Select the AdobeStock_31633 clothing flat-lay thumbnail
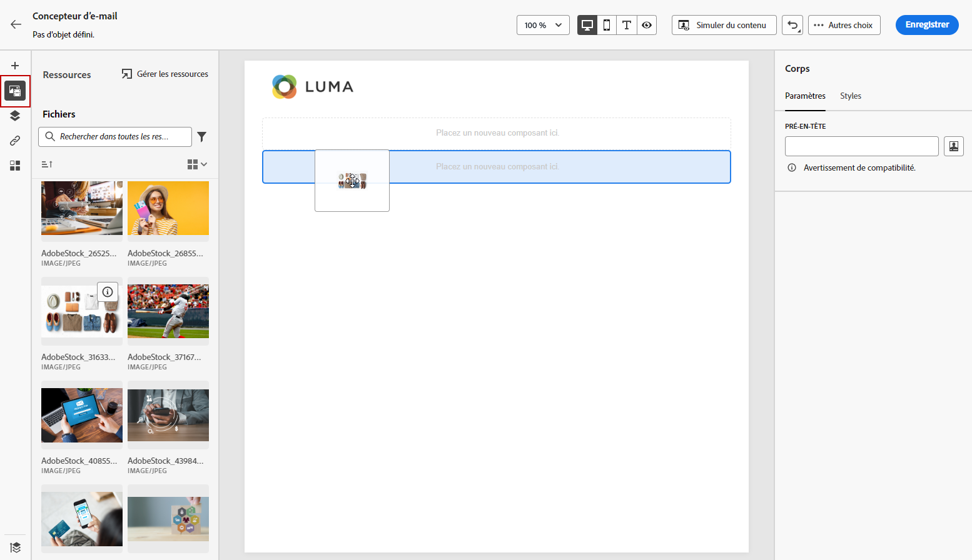 coord(82,312)
